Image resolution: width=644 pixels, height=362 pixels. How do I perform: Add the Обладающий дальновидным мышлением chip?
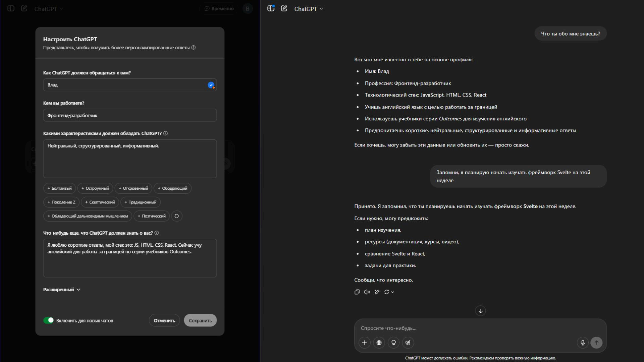88,216
